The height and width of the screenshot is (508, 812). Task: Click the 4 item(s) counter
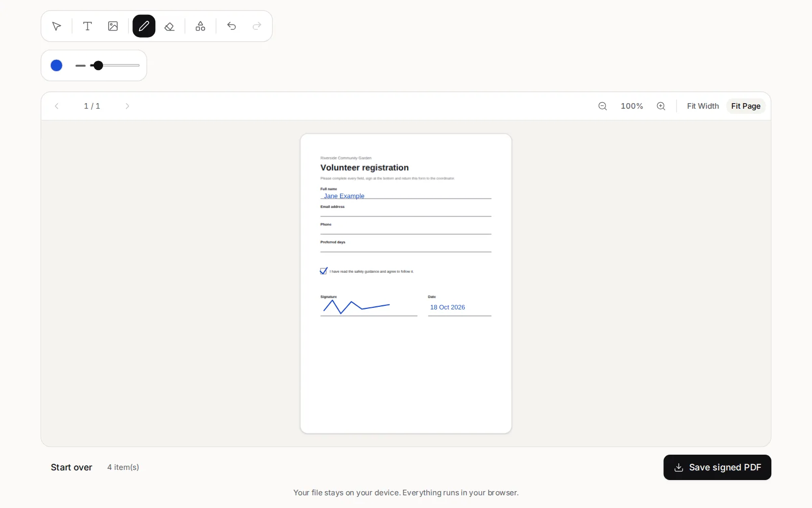(x=123, y=467)
